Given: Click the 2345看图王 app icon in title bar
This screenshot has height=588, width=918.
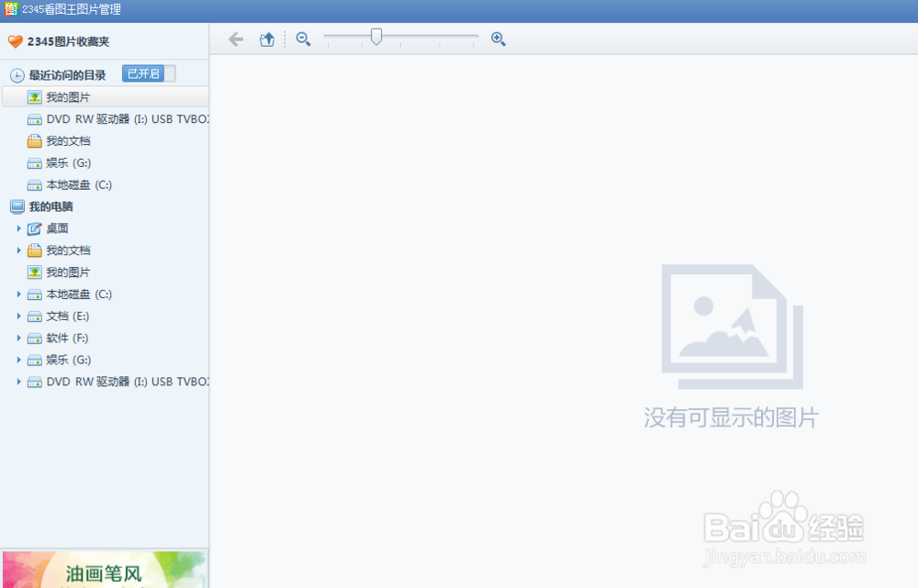Looking at the screenshot, I should (11, 9).
